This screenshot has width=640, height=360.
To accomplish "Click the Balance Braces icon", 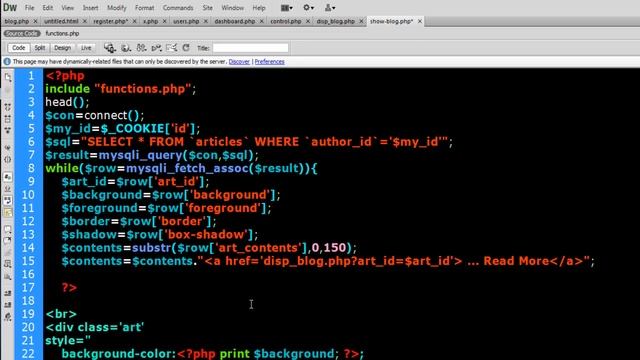I will [x=8, y=159].
